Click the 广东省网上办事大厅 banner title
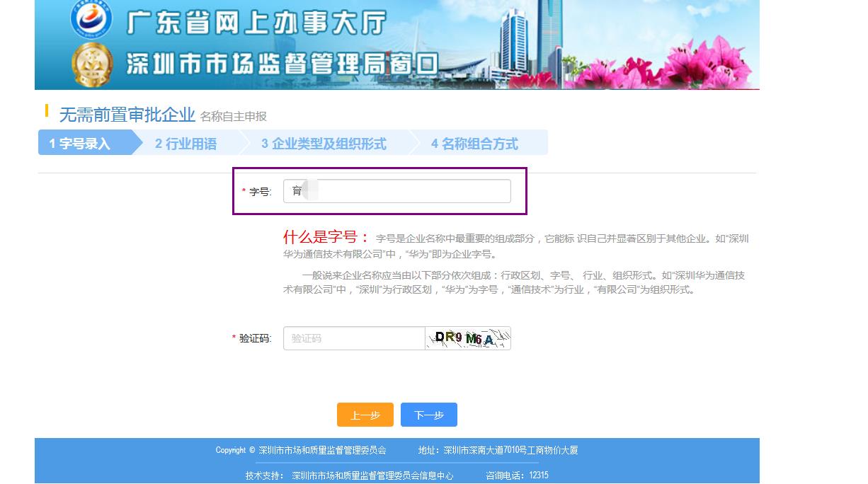The width and height of the screenshot is (868, 484). tap(256, 23)
